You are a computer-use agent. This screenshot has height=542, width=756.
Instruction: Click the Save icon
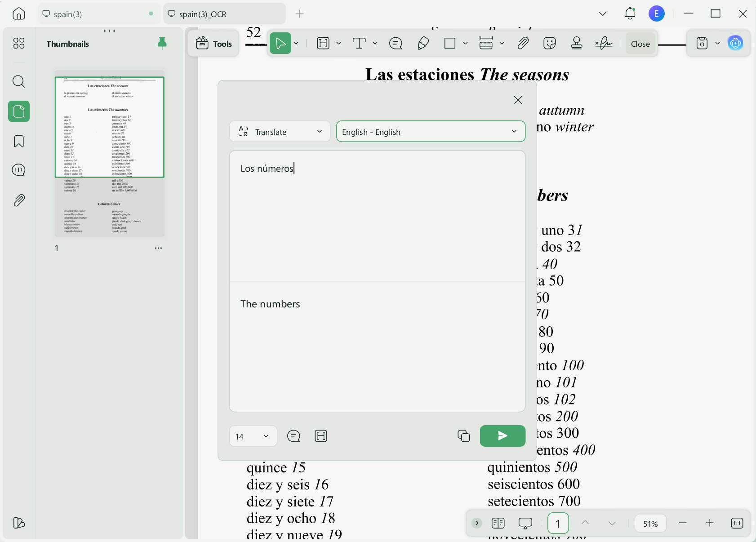(x=702, y=44)
